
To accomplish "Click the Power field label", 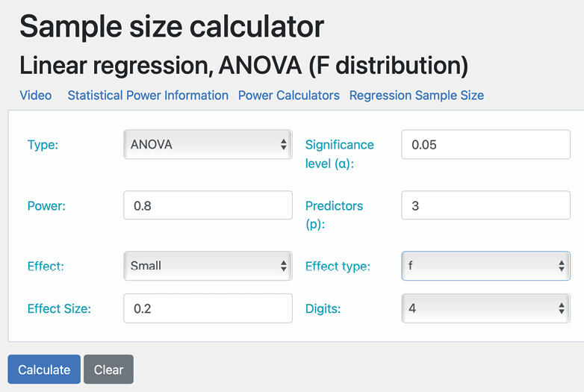I will click(x=46, y=206).
